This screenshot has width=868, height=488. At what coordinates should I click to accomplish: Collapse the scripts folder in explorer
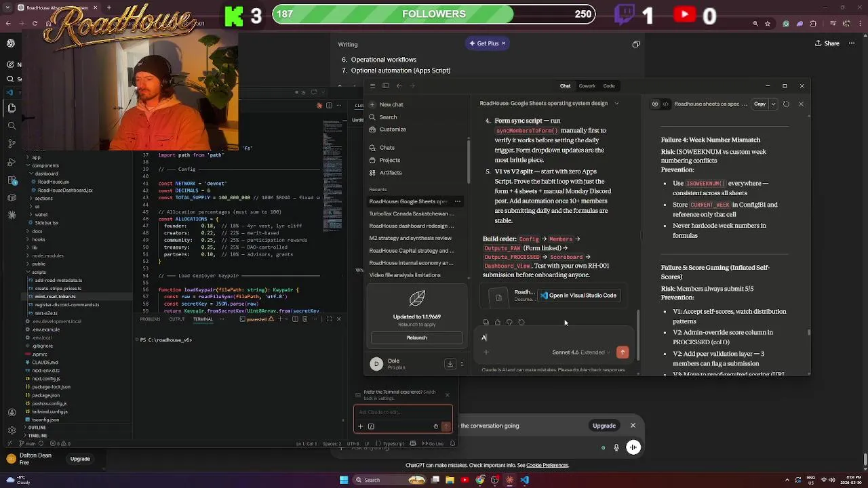click(x=38, y=272)
